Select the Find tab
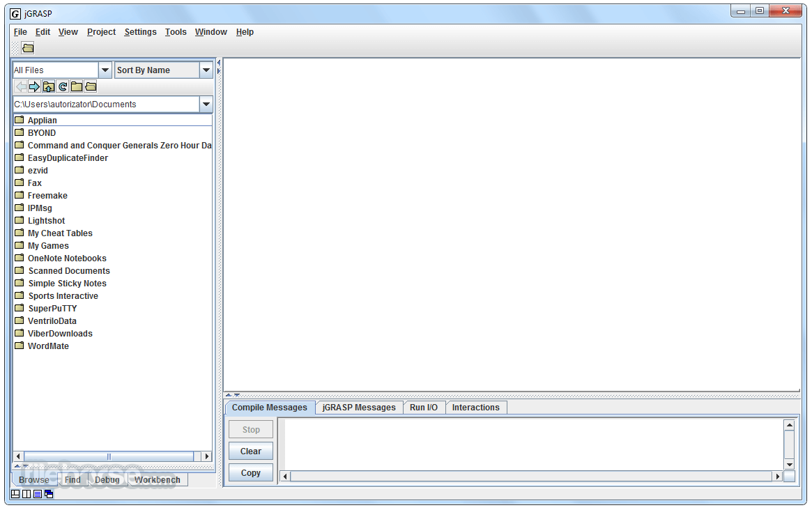The height and width of the screenshot is (510, 812). (x=72, y=480)
